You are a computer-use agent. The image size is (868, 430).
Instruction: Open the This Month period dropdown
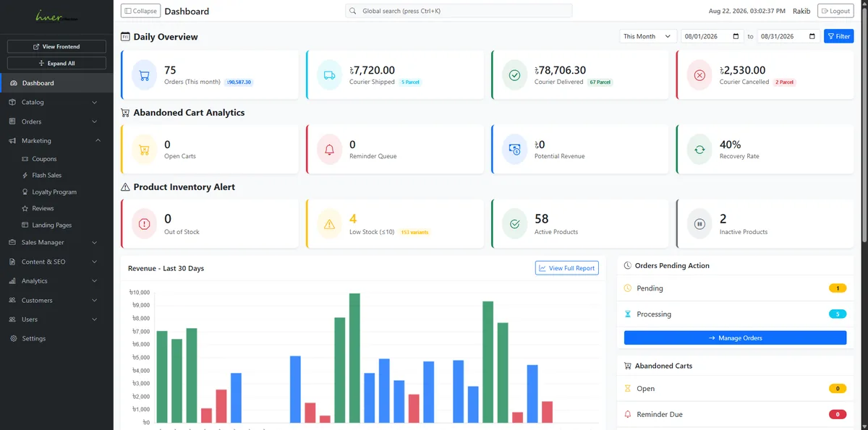(x=649, y=36)
